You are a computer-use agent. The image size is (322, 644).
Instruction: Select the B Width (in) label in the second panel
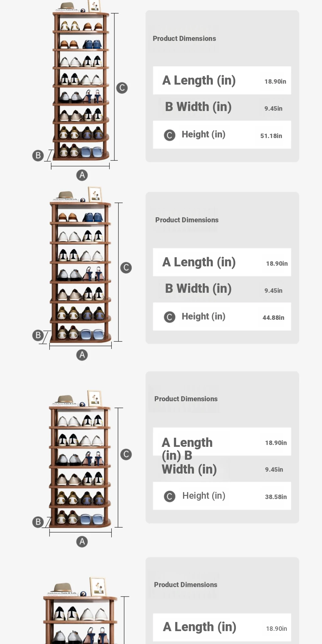tap(198, 289)
